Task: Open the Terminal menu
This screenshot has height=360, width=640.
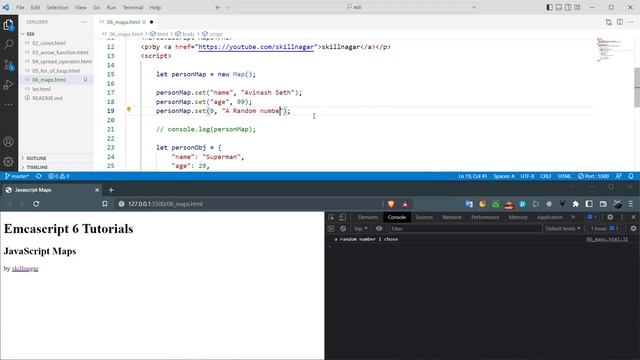Action: pyautogui.click(x=133, y=7)
